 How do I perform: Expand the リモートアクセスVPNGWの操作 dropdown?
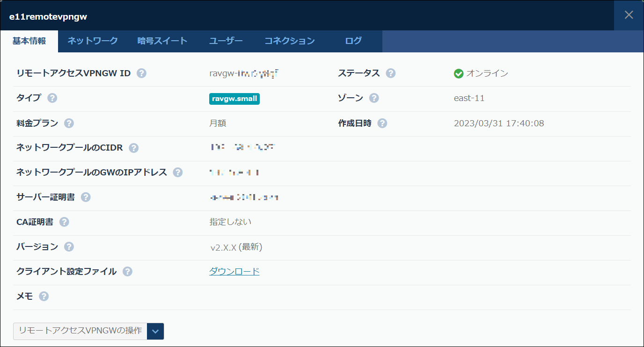pyautogui.click(x=155, y=331)
